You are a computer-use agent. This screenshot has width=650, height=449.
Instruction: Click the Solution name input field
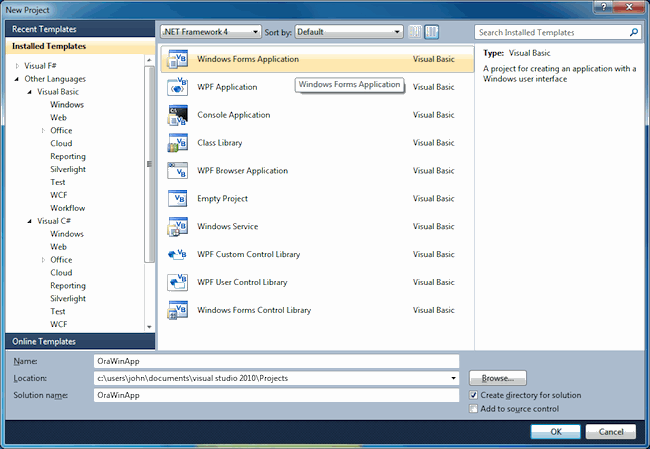276,395
